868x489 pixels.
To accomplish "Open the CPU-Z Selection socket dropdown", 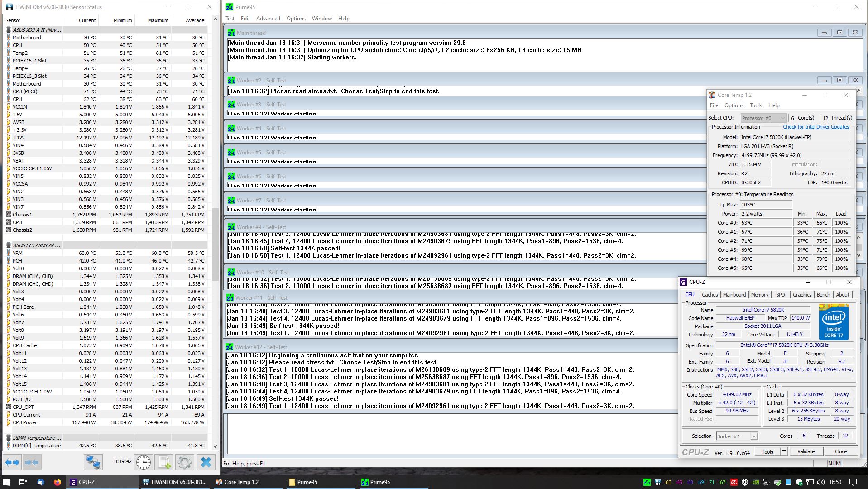I will tap(737, 436).
